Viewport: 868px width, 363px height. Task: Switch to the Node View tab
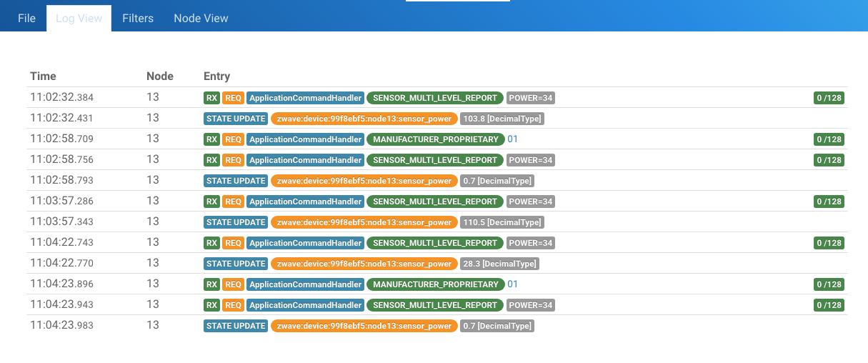[x=201, y=18]
